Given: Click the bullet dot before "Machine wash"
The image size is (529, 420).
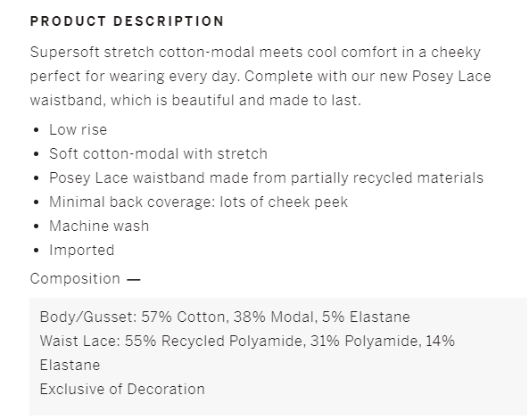Looking at the screenshot, I should pyautogui.click(x=37, y=226).
